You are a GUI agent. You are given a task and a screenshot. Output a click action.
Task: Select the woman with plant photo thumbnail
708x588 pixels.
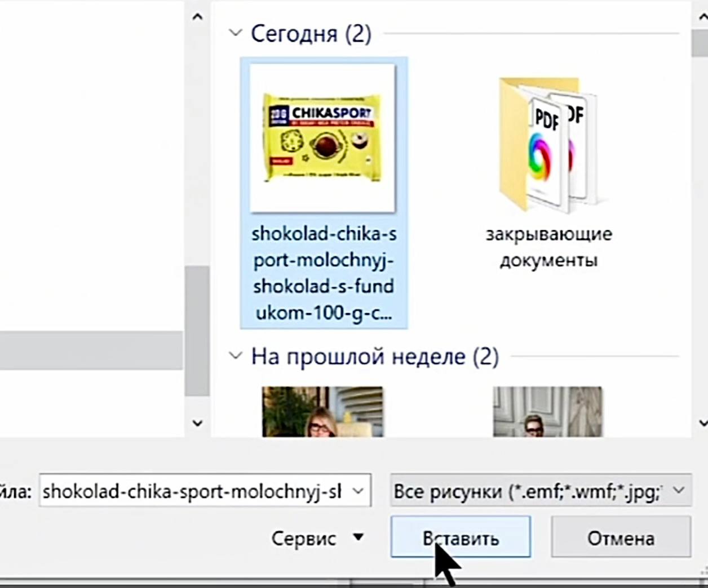(x=323, y=412)
